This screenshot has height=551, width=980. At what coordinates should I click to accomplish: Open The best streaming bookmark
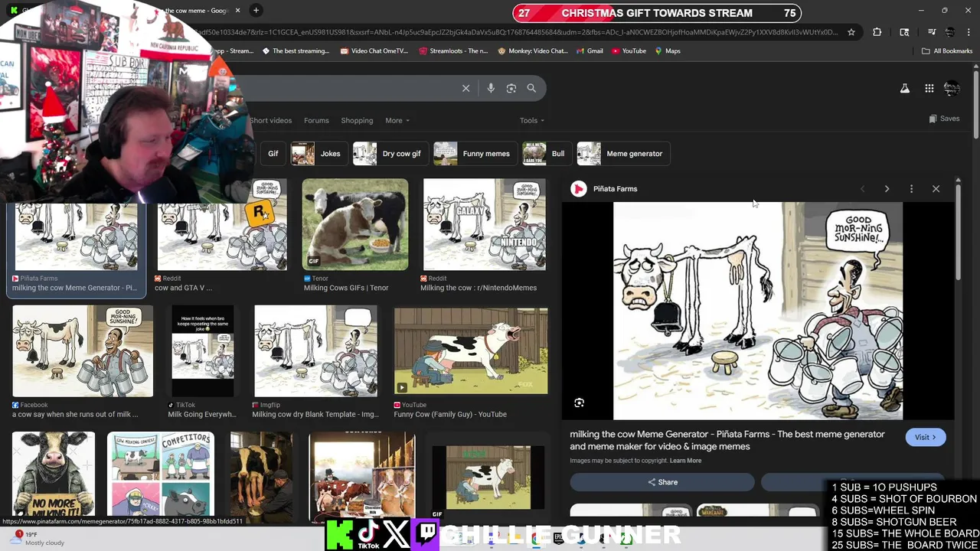click(x=296, y=51)
